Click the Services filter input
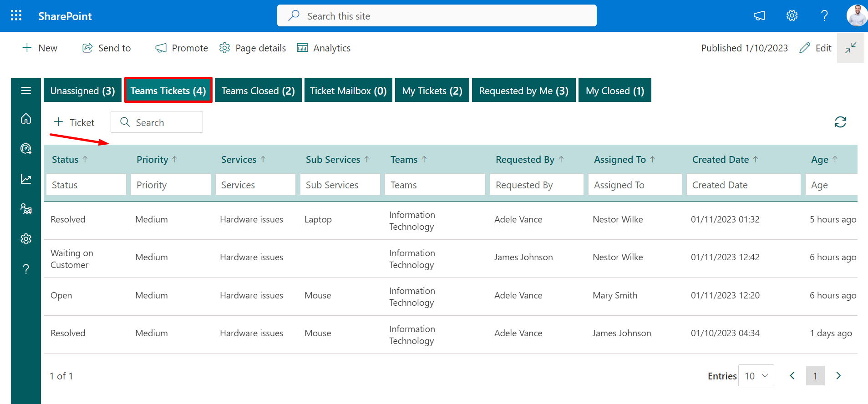Image resolution: width=868 pixels, height=404 pixels. pos(255,185)
